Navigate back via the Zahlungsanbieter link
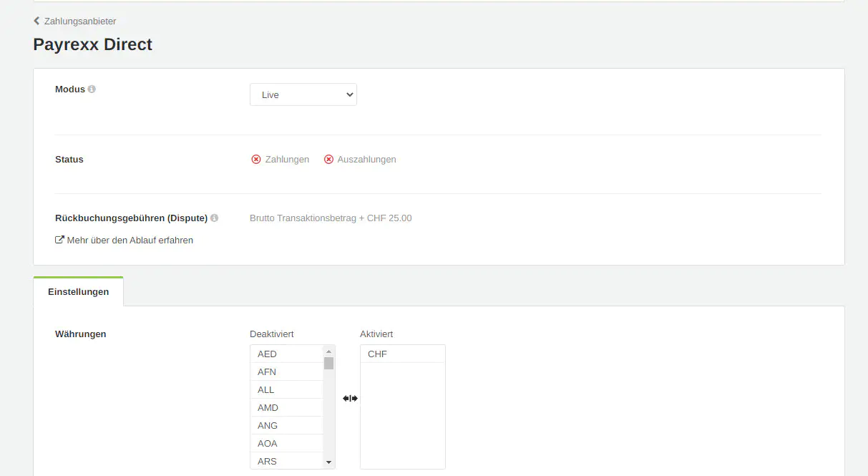The image size is (868, 476). click(x=79, y=21)
